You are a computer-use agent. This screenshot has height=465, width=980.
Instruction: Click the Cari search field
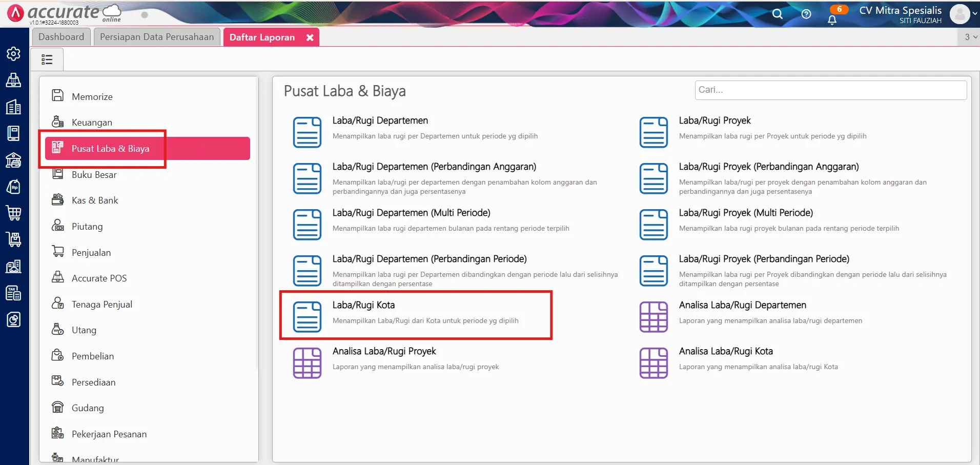tap(830, 90)
